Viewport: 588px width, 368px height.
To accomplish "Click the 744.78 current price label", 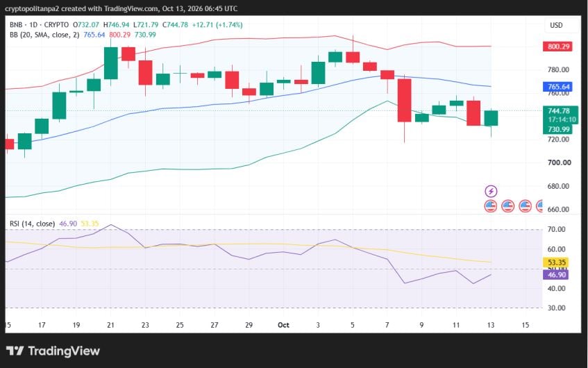I will (559, 110).
